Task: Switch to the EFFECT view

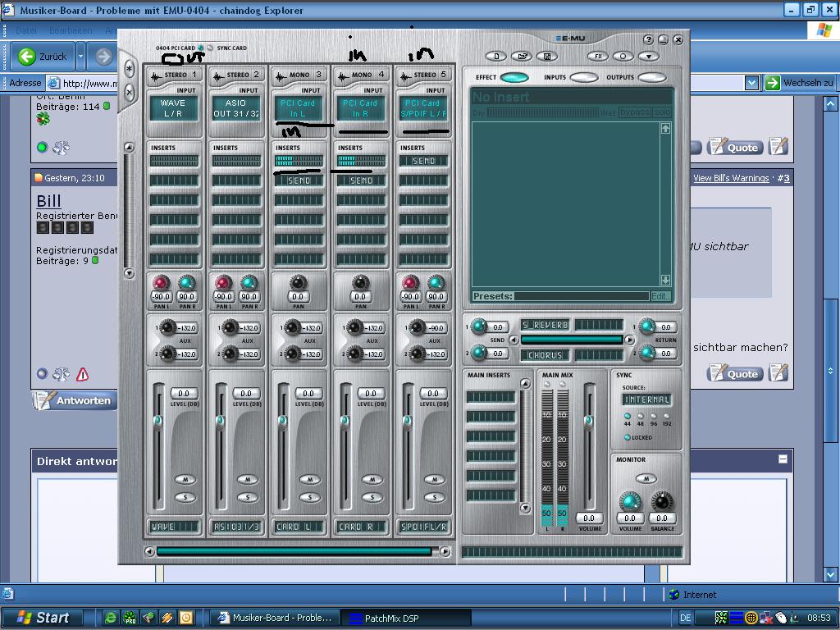Action: coord(514,78)
